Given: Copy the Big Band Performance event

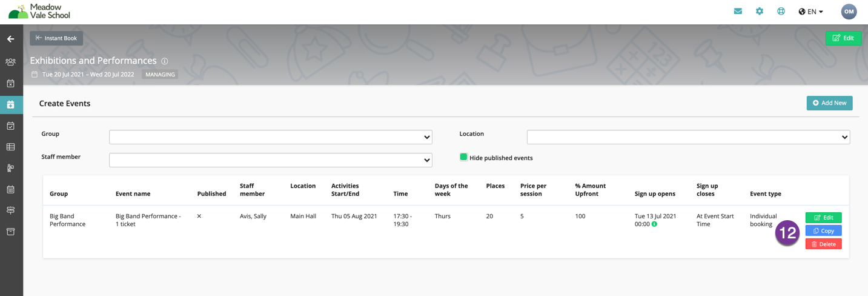Looking at the screenshot, I should pyautogui.click(x=823, y=231).
